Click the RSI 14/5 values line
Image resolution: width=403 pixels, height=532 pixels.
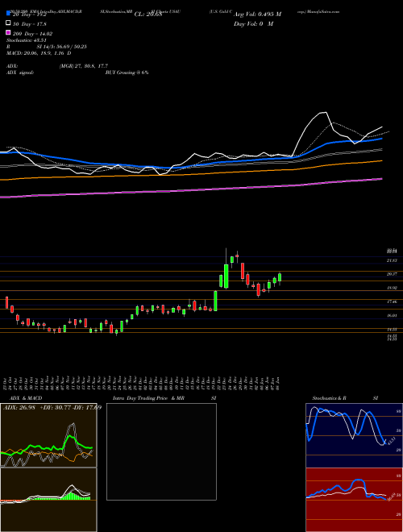coord(47,47)
